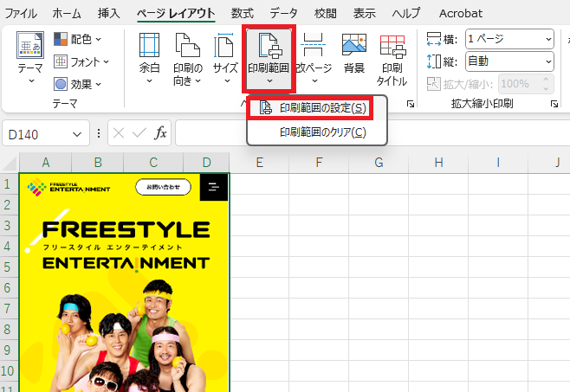Viewport: 570px width, 392px height.
Task: Click the formula bar options dots
Action: tap(99, 133)
